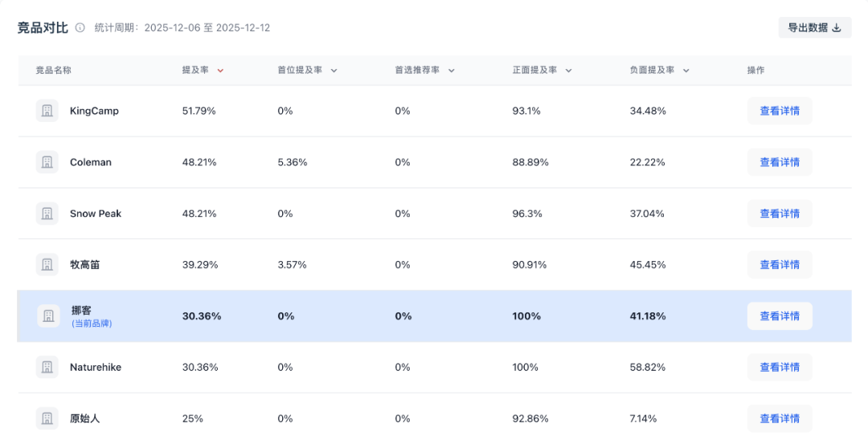Click the 88.89% positive rate cell

[530, 162]
